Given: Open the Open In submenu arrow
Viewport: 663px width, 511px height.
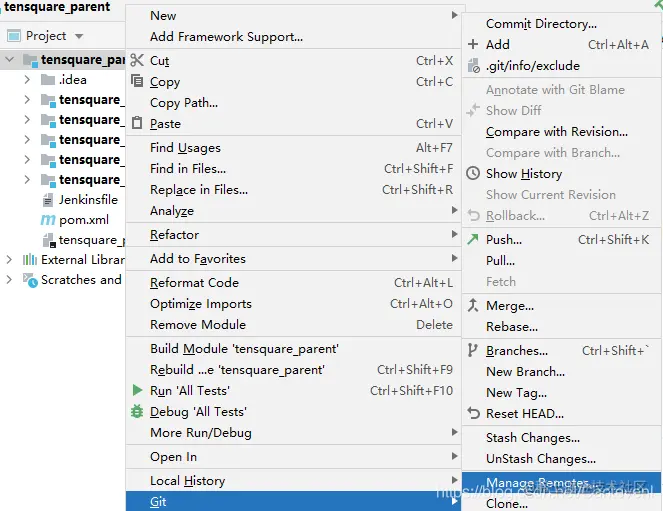Looking at the screenshot, I should pos(455,456).
